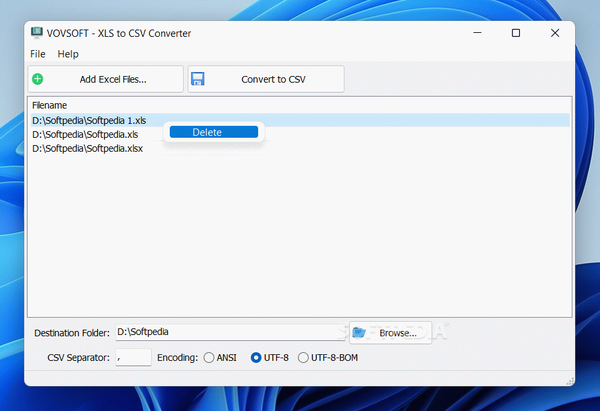Select the ANSI encoding option

[220, 358]
